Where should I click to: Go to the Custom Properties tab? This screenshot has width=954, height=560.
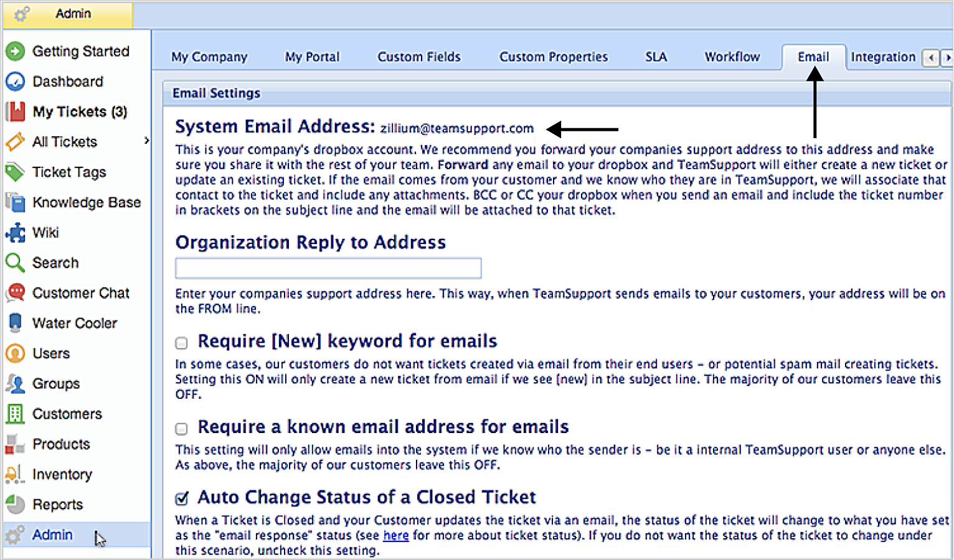pyautogui.click(x=554, y=57)
